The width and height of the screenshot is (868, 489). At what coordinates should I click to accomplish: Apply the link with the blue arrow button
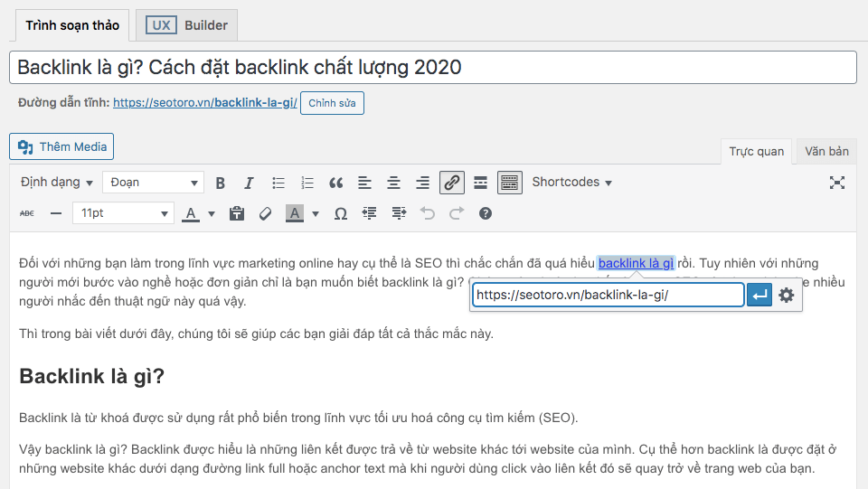(759, 295)
